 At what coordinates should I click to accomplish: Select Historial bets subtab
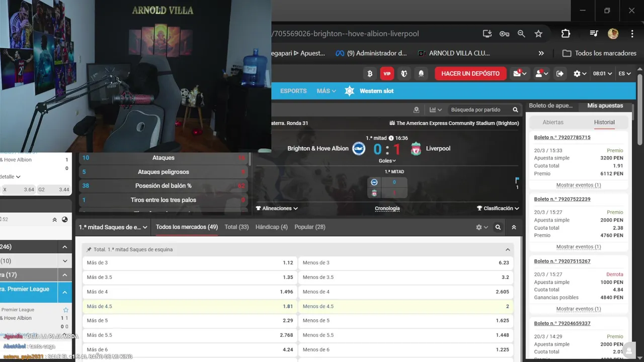[x=604, y=122]
